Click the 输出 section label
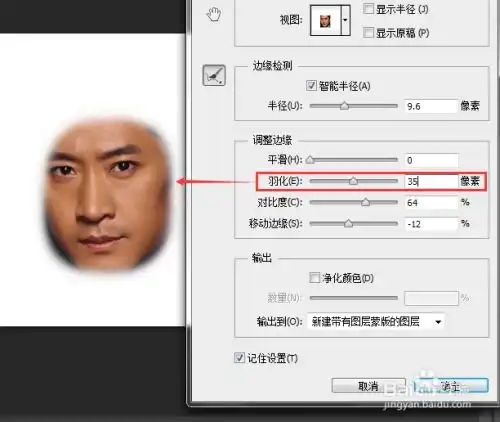 [x=262, y=258]
